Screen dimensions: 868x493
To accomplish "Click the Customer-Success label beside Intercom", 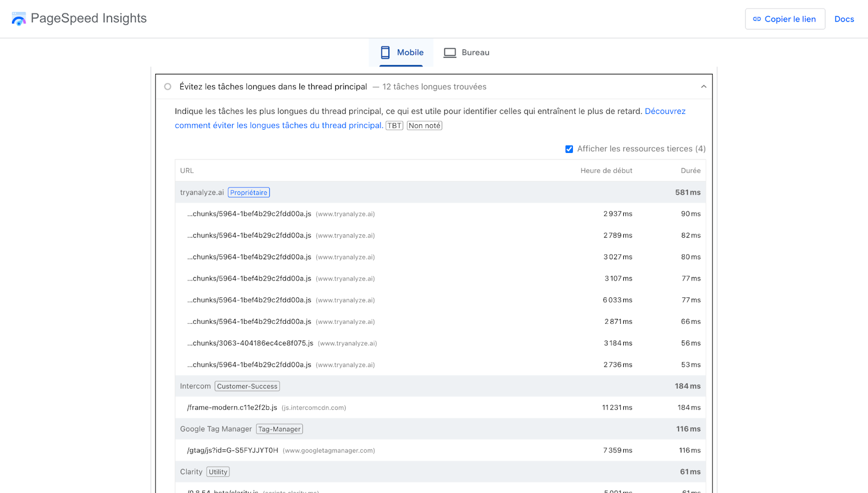I will click(247, 386).
